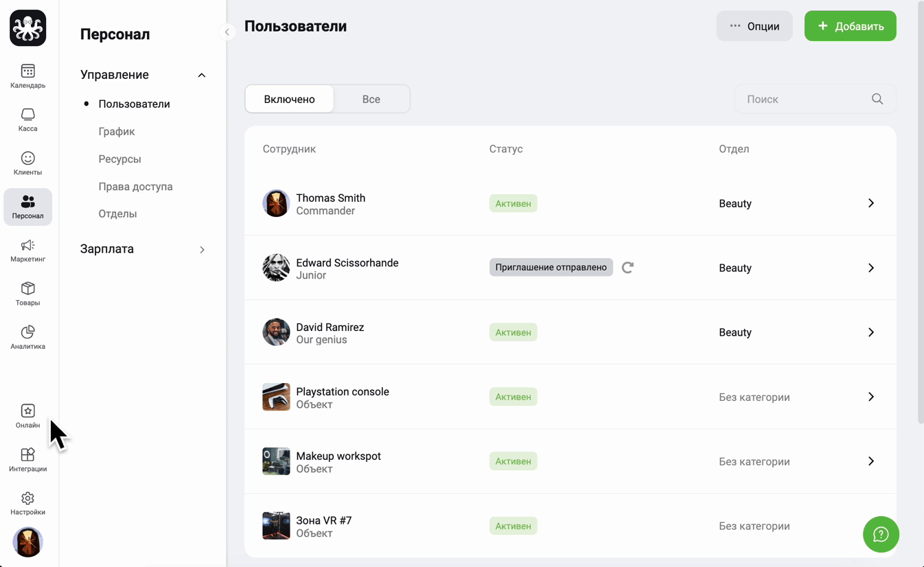Expand the Зарплата section
Viewport: 924px width, 567px height.
tap(202, 249)
